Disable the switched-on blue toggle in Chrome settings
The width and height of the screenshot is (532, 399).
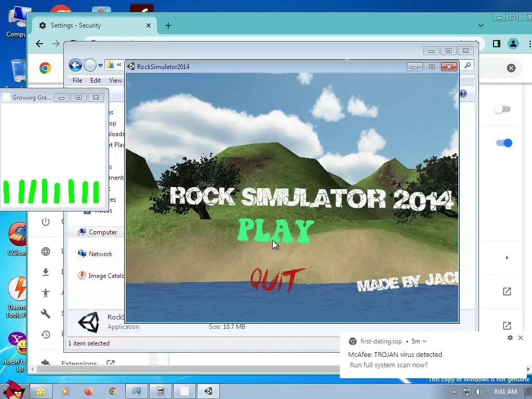point(504,143)
